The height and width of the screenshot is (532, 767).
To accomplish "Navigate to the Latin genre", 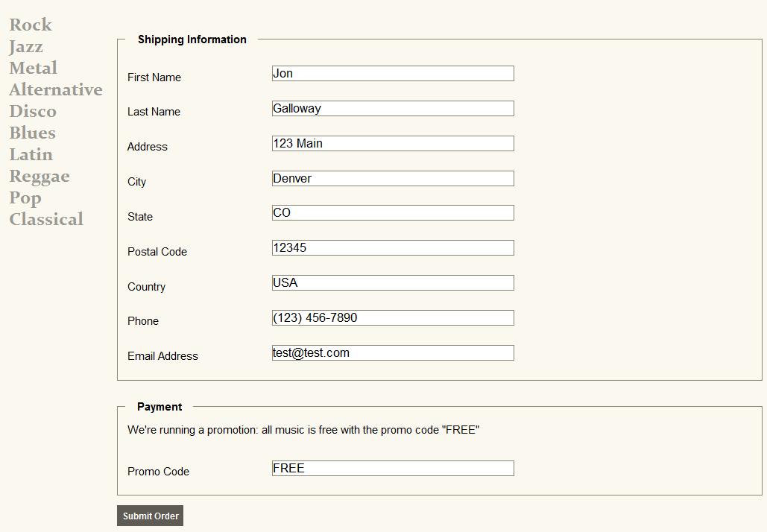I will 31,155.
